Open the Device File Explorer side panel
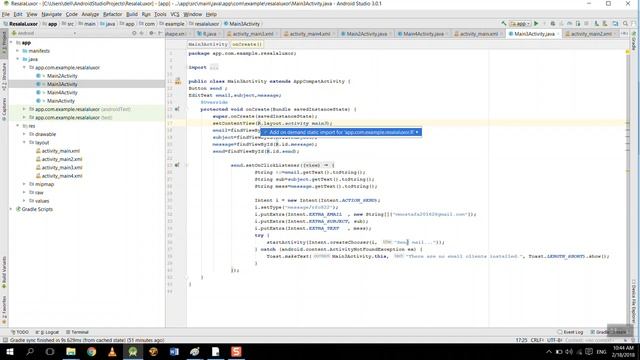Viewport: 640px width, 360px height. pyautogui.click(x=634, y=302)
